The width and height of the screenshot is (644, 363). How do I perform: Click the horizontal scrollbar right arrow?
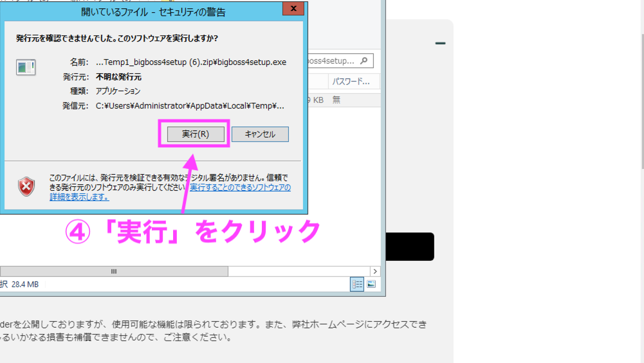pos(376,271)
